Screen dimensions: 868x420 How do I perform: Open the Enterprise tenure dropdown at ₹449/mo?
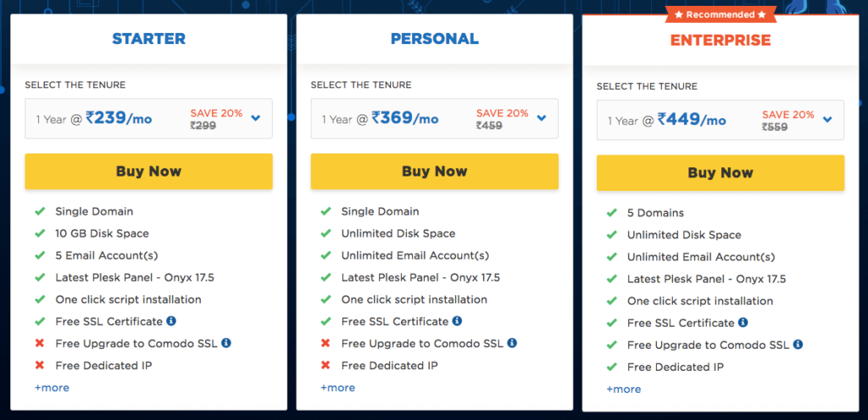(721, 120)
